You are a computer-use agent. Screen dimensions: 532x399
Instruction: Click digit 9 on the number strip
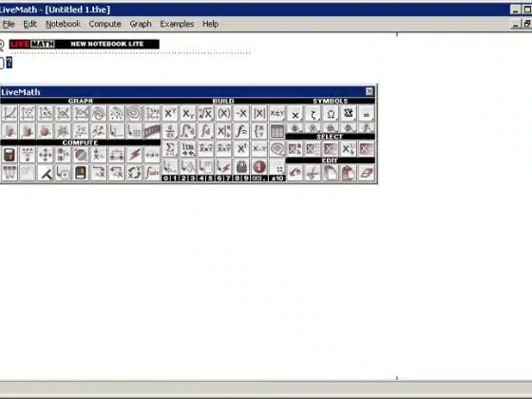[246, 179]
